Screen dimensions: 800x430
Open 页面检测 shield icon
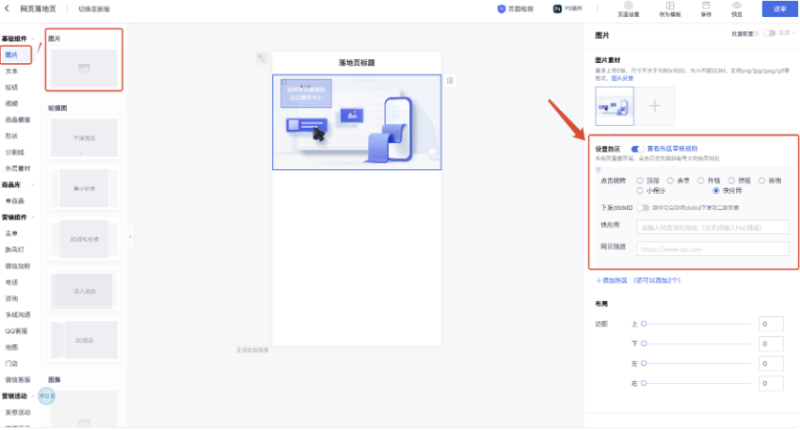[x=502, y=8]
